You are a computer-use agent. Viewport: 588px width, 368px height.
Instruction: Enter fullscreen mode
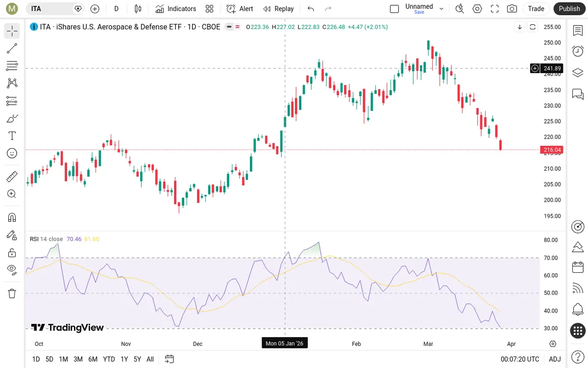495,9
